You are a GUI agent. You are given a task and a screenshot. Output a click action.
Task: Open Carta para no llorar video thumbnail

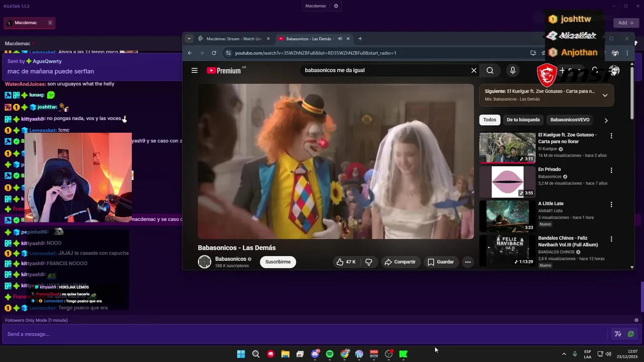point(507,148)
